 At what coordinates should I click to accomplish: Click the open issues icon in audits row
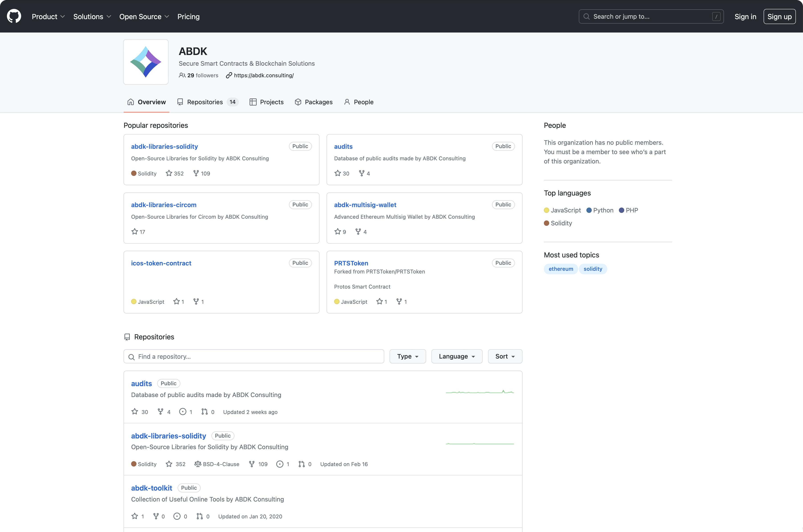[183, 412]
